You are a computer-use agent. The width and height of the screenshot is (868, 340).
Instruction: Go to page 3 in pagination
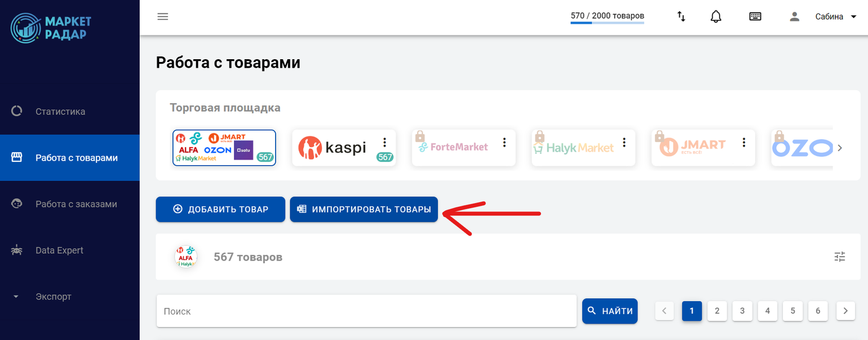click(742, 311)
